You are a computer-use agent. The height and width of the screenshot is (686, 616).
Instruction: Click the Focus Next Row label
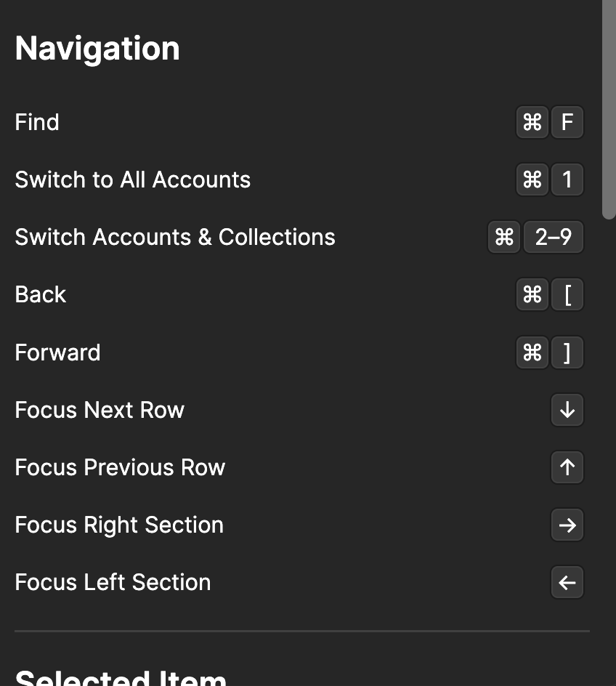100,410
